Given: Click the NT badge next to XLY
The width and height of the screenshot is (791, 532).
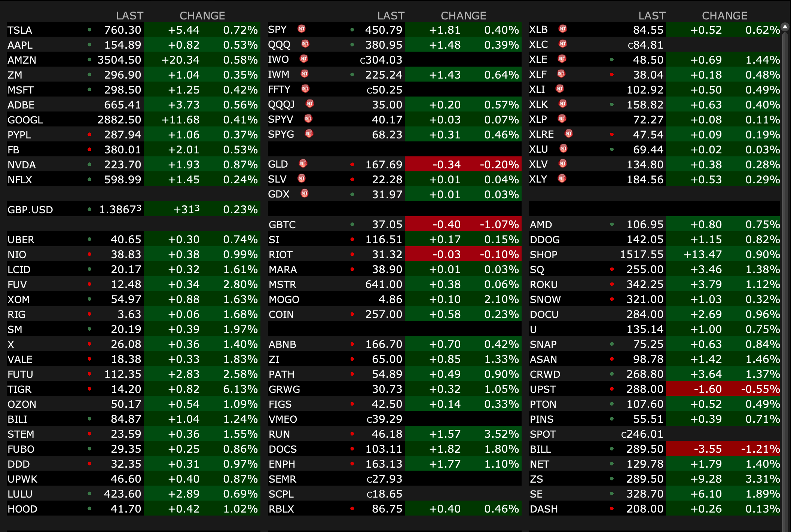Looking at the screenshot, I should 562,178.
